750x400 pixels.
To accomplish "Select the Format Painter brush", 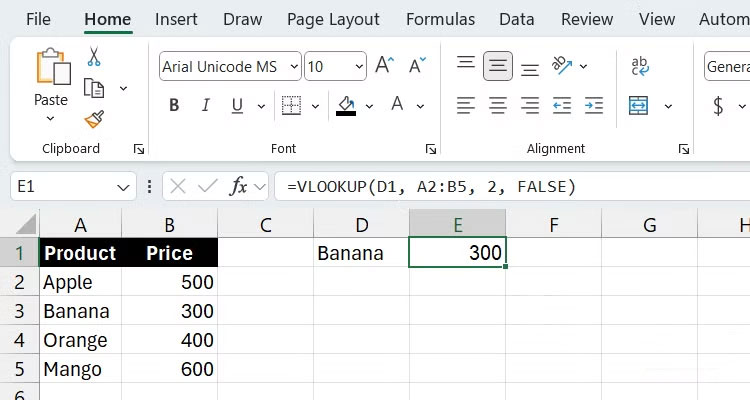I will 94,119.
